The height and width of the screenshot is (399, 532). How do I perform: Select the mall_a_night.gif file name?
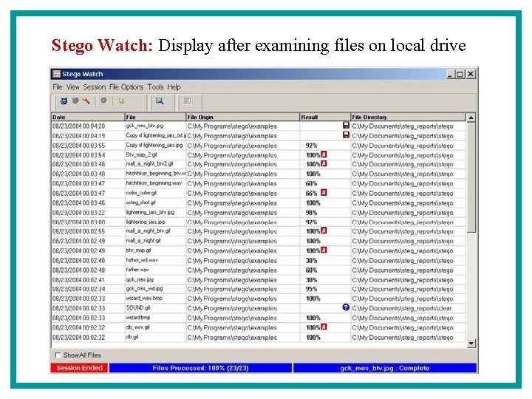point(143,241)
